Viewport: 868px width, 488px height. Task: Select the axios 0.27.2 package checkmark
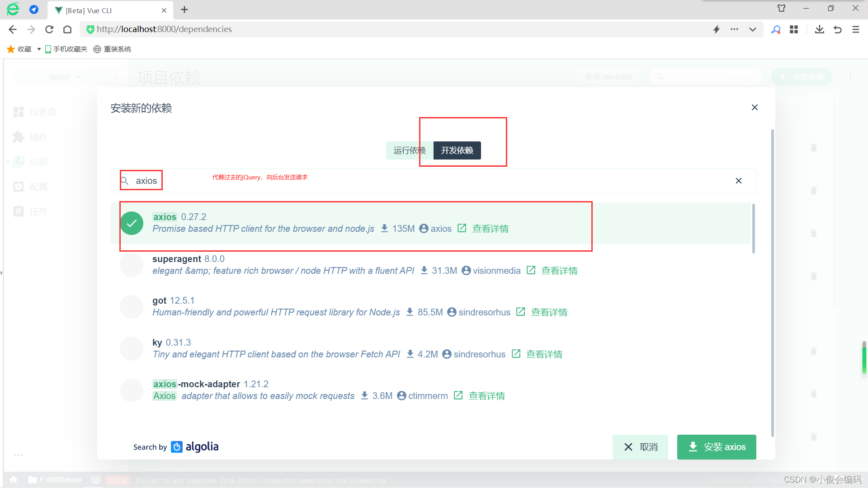(132, 223)
